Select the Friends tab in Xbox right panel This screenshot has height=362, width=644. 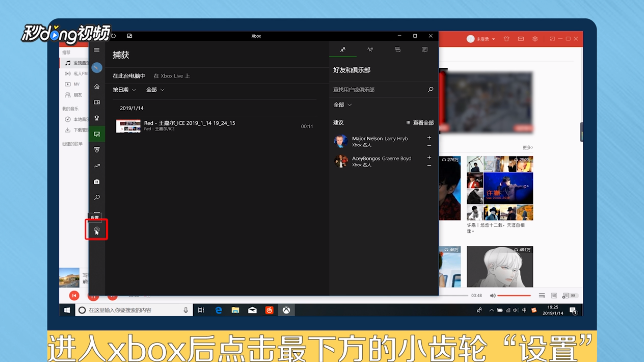pyautogui.click(x=343, y=50)
